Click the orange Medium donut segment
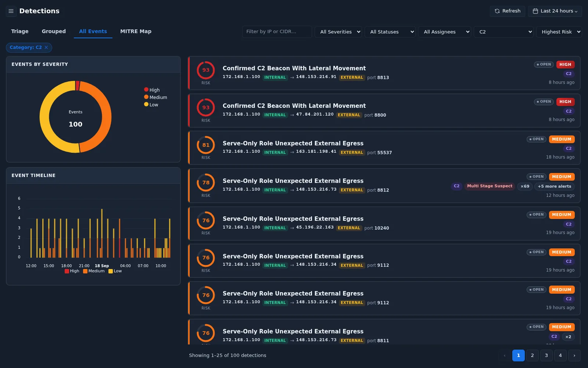 click(107, 117)
